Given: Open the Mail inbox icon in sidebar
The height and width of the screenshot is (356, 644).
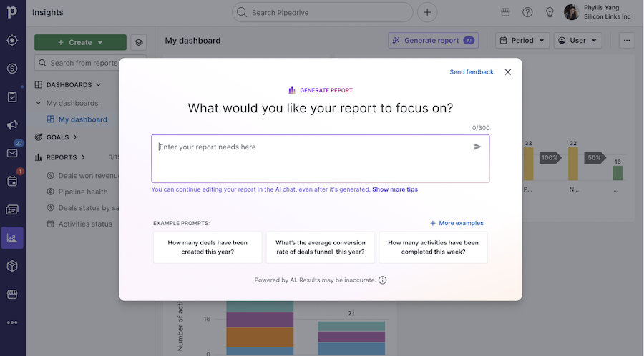Looking at the screenshot, I should [12, 153].
